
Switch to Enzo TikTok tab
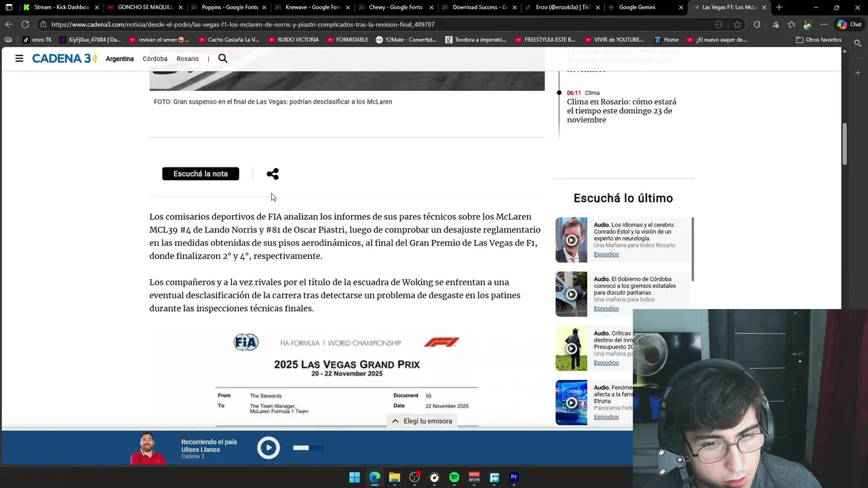[x=561, y=7]
